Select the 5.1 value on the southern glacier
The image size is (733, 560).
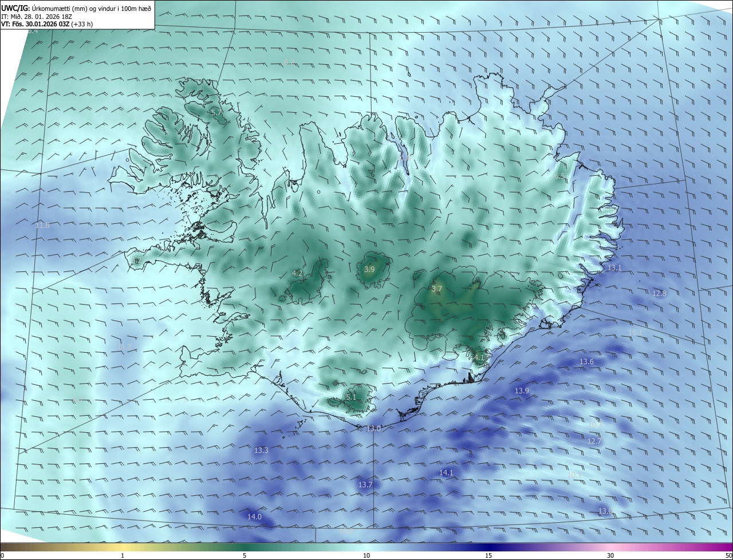351,397
